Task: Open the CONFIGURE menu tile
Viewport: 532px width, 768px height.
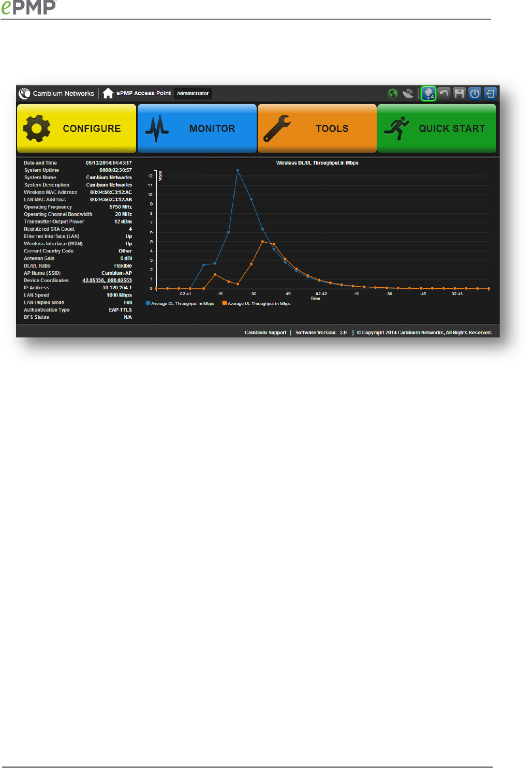Action: tap(77, 129)
